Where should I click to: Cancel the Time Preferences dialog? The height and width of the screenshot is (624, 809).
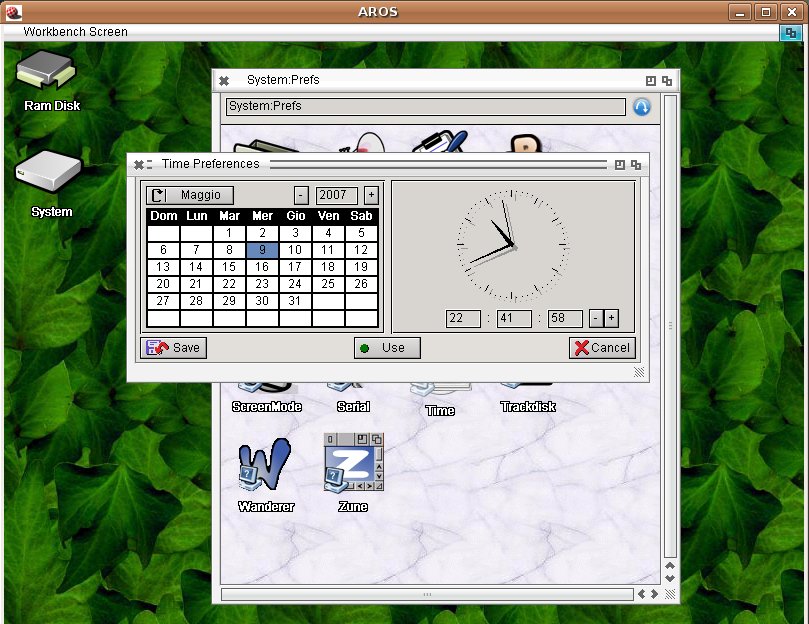(602, 347)
